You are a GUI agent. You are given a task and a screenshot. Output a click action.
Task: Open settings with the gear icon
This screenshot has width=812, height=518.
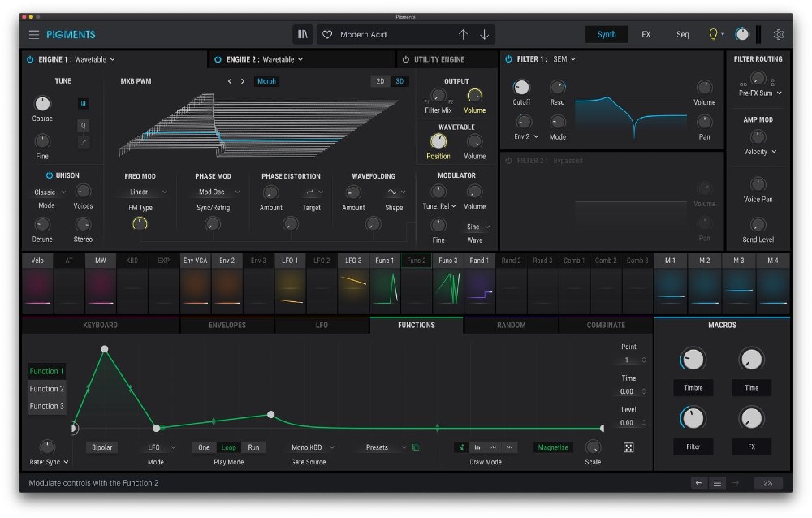click(x=779, y=35)
